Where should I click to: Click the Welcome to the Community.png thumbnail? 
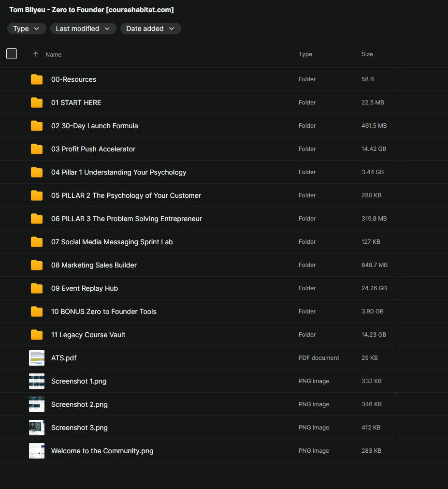[x=37, y=451]
